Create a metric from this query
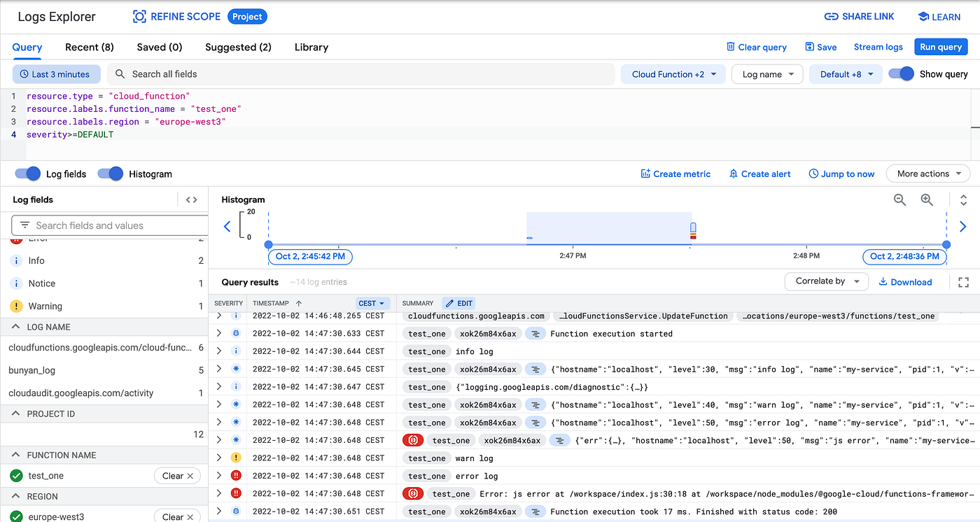 coord(675,173)
